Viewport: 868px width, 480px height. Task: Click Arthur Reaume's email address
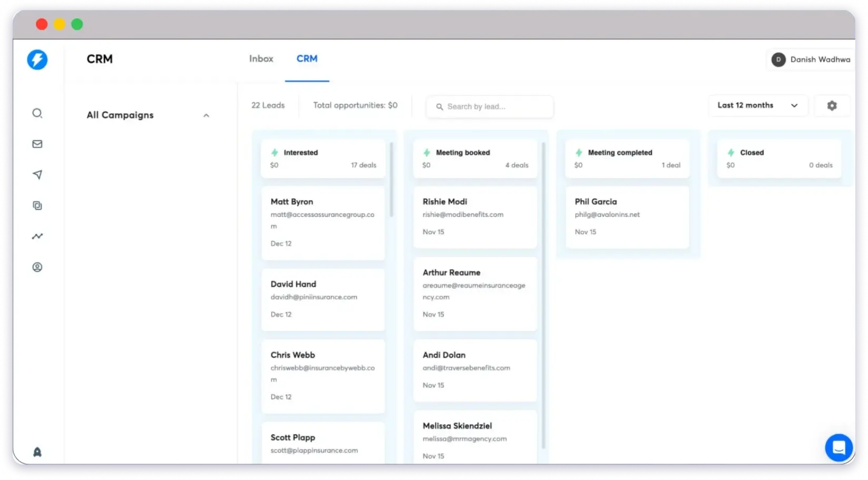point(474,291)
